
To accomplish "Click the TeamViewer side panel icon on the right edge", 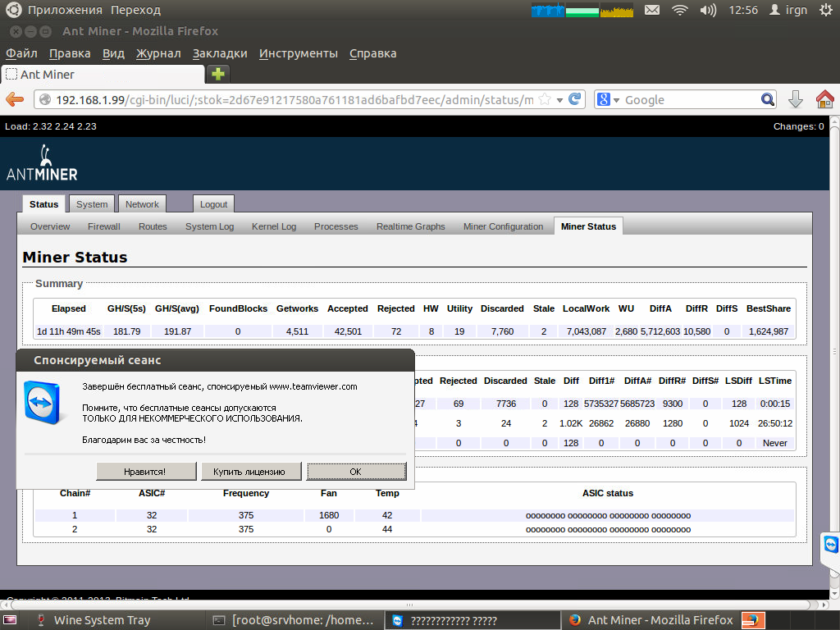I will click(831, 545).
